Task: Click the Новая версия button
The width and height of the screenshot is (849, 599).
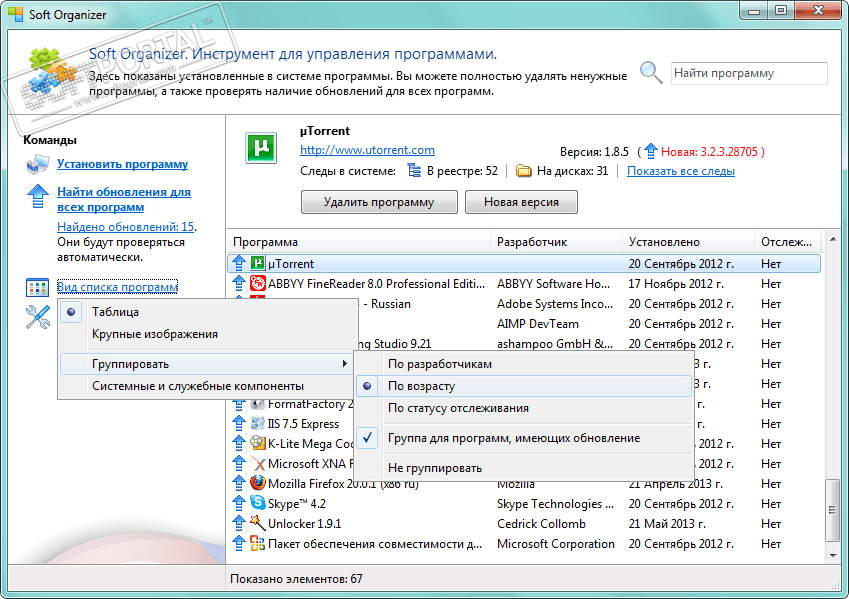Action: 521,202
